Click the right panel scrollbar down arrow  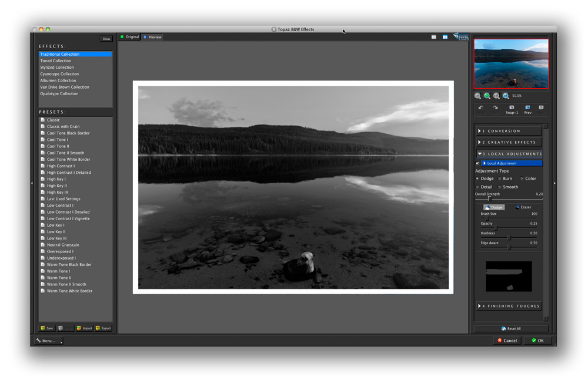(x=546, y=319)
